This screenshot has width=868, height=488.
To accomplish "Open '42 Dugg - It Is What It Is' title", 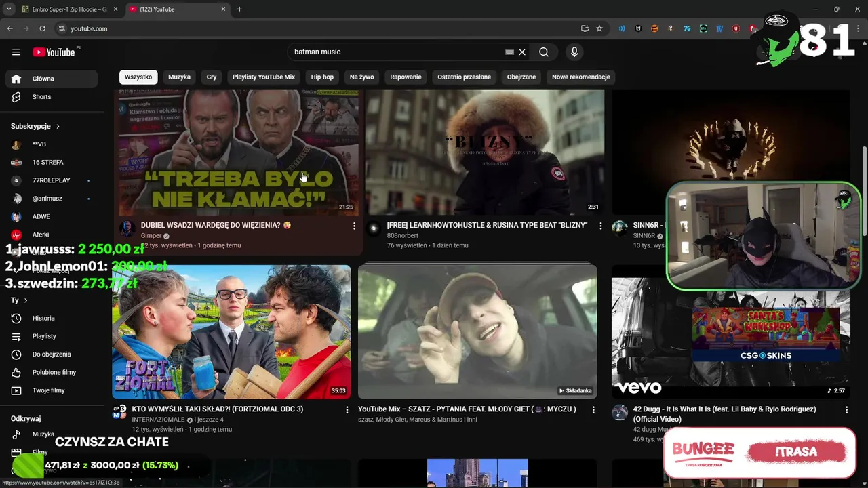I will coord(725,414).
